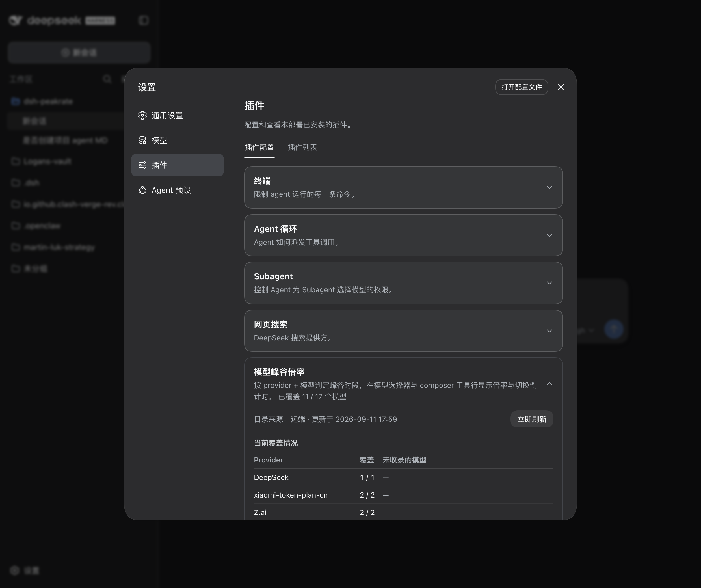Click the xiaomi-token-plan-cn provider row

click(x=404, y=495)
